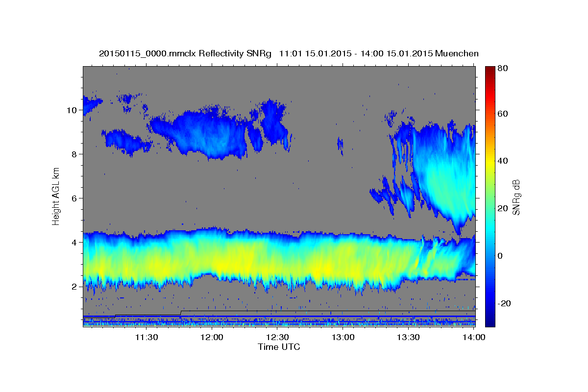Image resolution: width=588 pixels, height=392 pixels.
Task: Click the 'SNRg dB' colorbar label
Action: click(x=515, y=197)
